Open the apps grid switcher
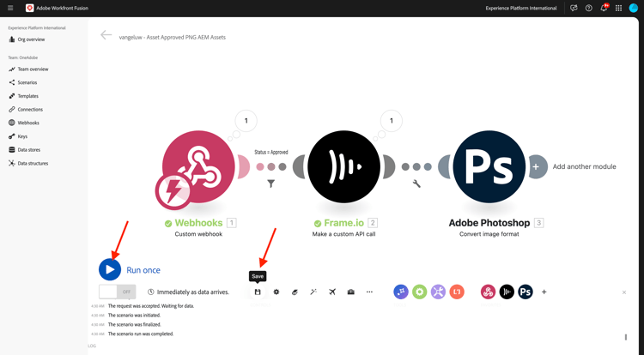This screenshot has width=644, height=355. [x=618, y=8]
